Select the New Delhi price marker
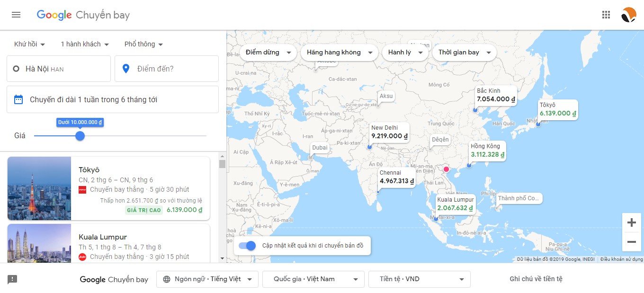Viewport: 644px width, 293px height. (389, 132)
